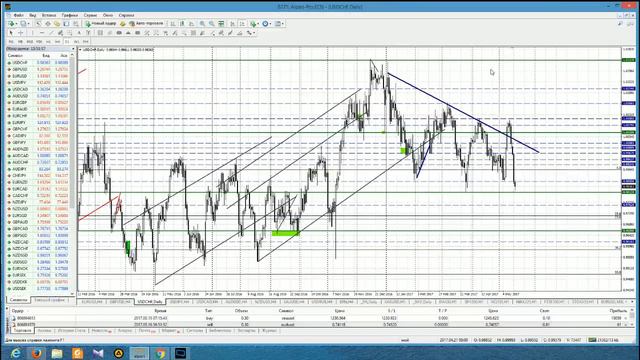The width and height of the screenshot is (640, 360).
Task: Zoom out on the chart
Action: pyautogui.click(x=212, y=24)
